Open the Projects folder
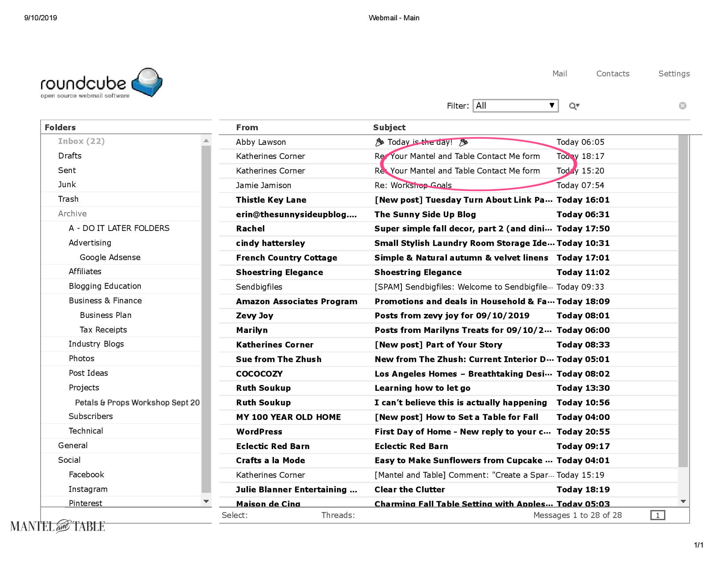This screenshot has height=563, width=728. (84, 388)
